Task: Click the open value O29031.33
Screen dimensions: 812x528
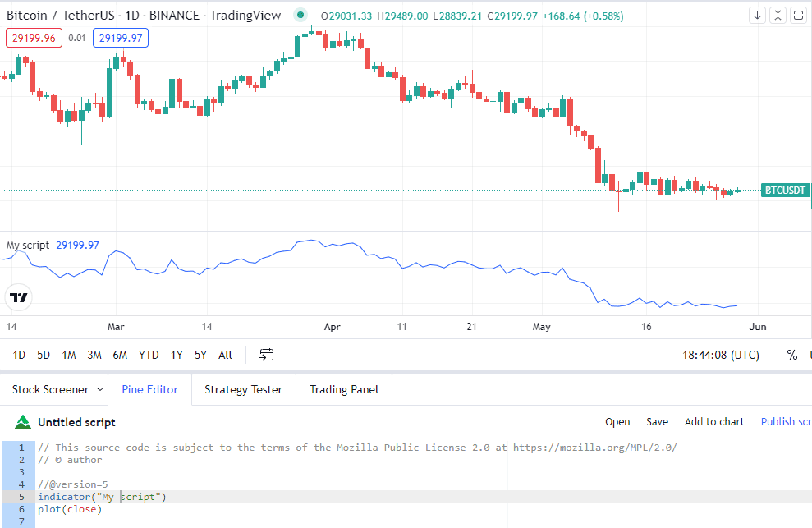Action: [x=346, y=16]
